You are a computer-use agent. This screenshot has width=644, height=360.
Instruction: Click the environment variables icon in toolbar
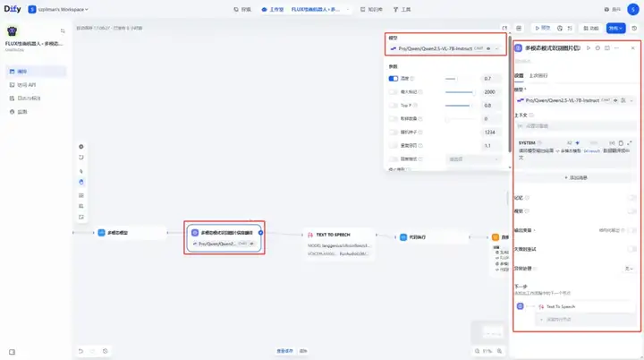(519, 28)
